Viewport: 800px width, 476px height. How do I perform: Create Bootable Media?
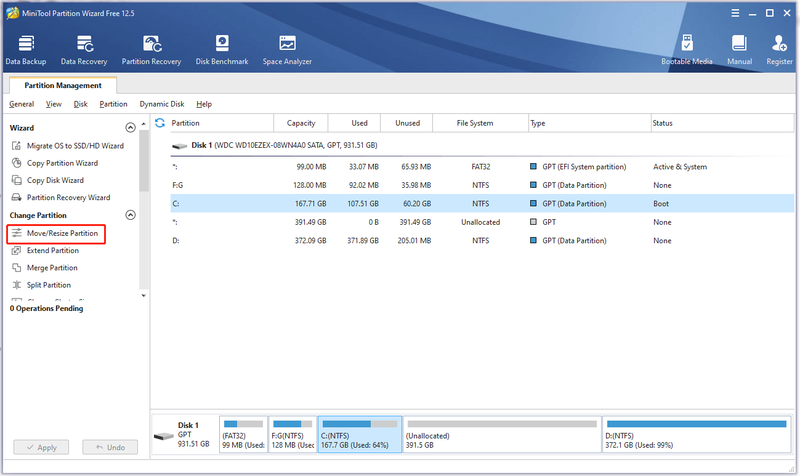pos(687,50)
